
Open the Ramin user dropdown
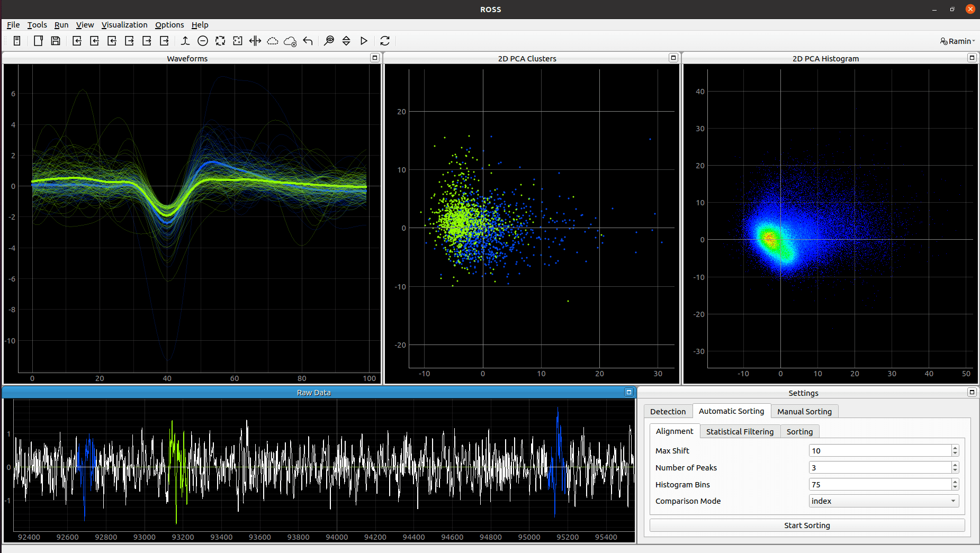pyautogui.click(x=957, y=41)
